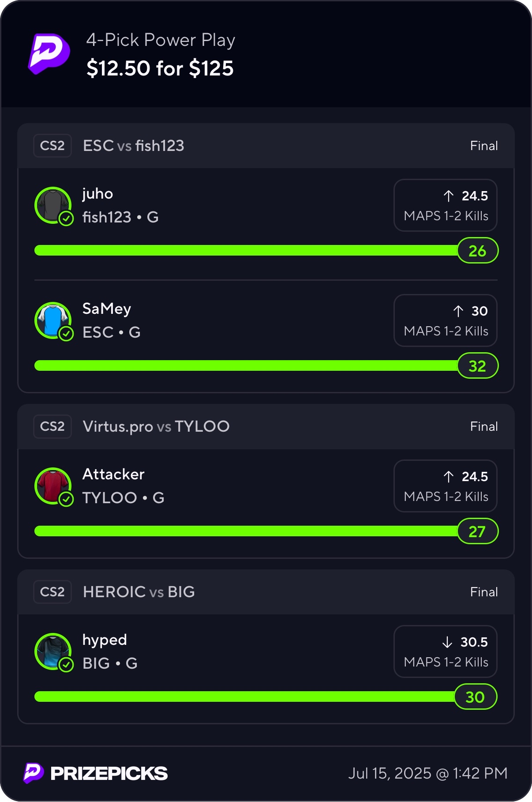Click hyped's final score bubble 30

[475, 697]
